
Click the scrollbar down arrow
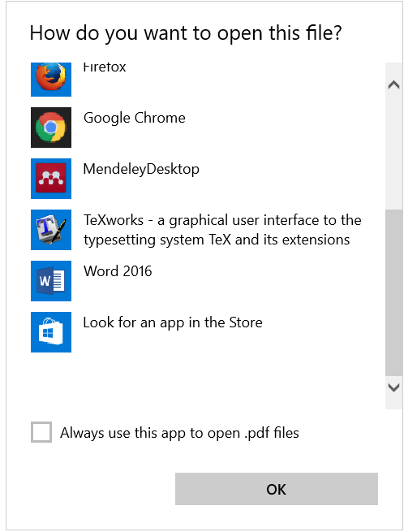(393, 387)
